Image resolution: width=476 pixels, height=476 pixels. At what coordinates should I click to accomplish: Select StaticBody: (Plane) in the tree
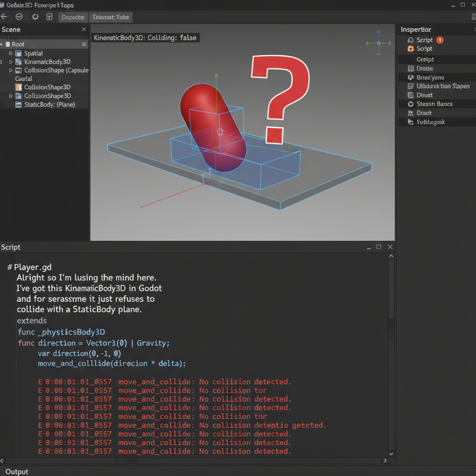[x=50, y=105]
